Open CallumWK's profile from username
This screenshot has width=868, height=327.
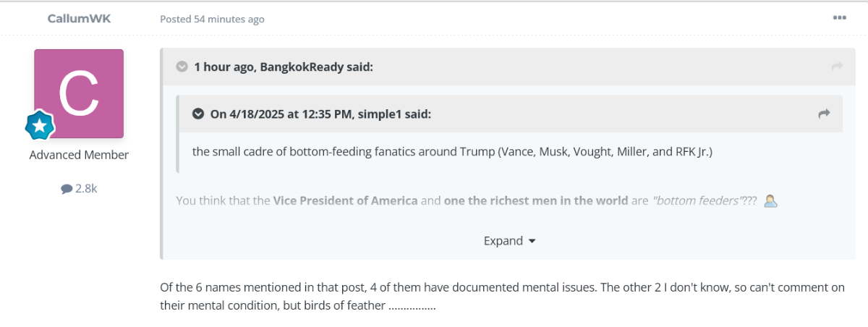click(x=78, y=19)
